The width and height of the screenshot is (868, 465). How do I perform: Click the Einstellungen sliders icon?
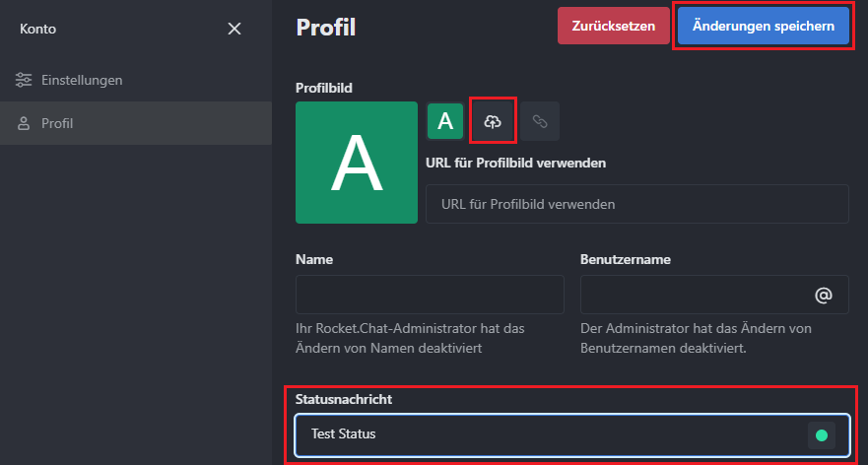(x=24, y=80)
